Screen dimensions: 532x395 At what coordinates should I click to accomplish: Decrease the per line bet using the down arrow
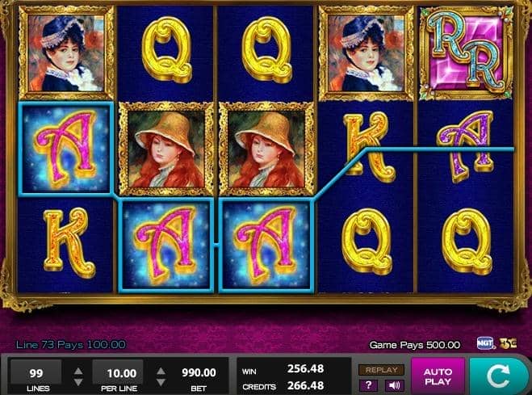161,382
